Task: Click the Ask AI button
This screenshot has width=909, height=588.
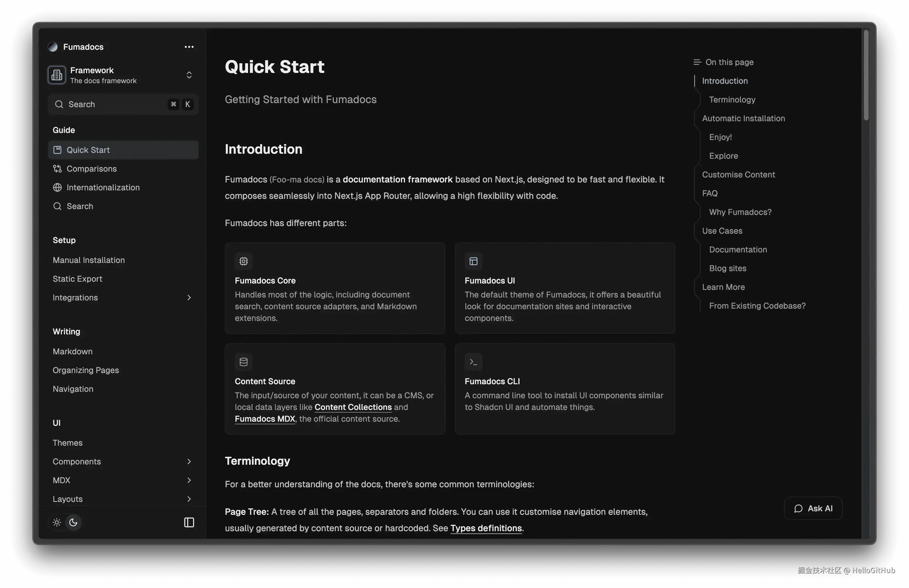Action: click(x=813, y=509)
